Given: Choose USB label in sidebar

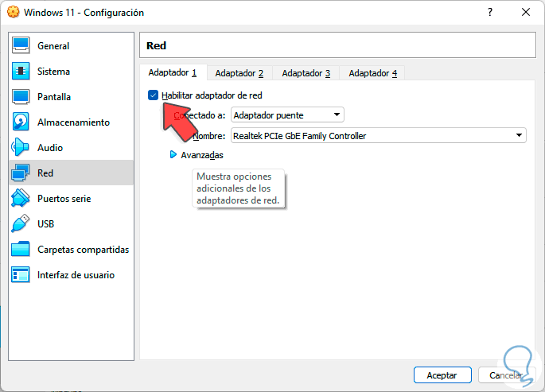Looking at the screenshot, I should (45, 224).
